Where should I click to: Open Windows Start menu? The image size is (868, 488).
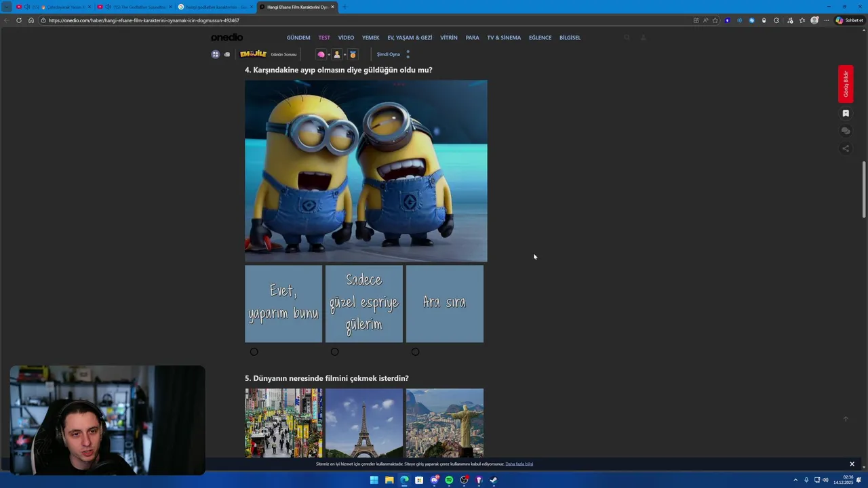tap(374, 480)
